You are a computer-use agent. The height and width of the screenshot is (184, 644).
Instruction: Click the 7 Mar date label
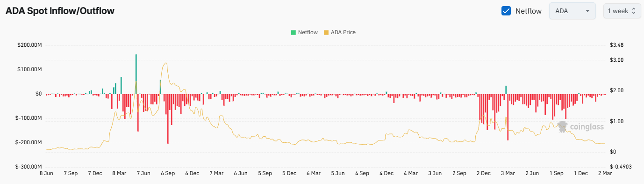pyautogui.click(x=216, y=173)
